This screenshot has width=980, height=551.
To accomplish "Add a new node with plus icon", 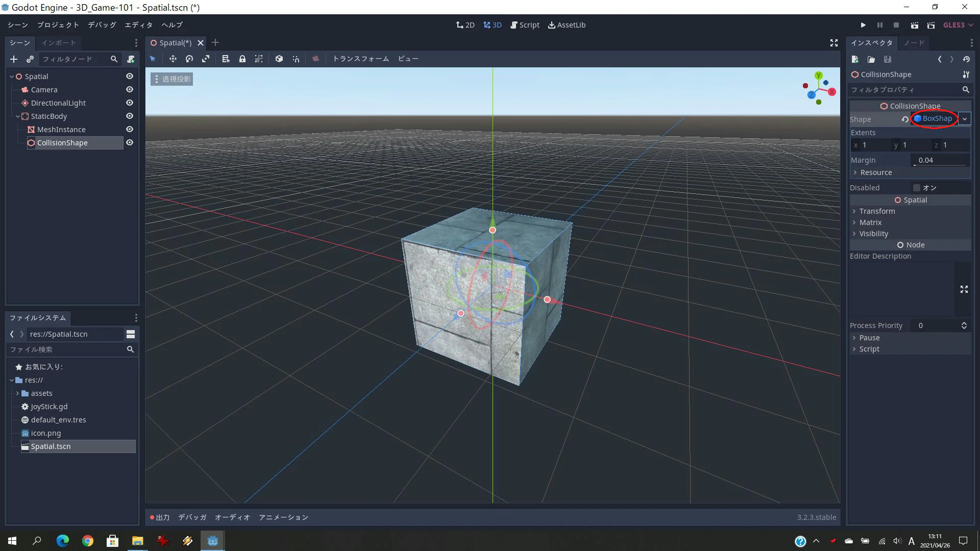I will pyautogui.click(x=14, y=59).
